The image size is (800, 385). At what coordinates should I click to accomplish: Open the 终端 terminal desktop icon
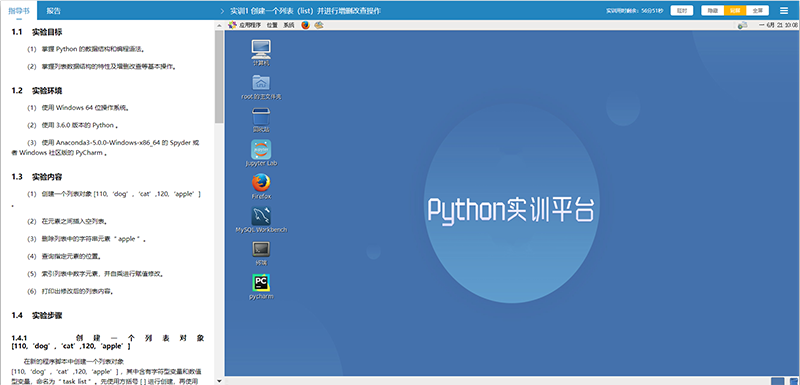(x=261, y=253)
